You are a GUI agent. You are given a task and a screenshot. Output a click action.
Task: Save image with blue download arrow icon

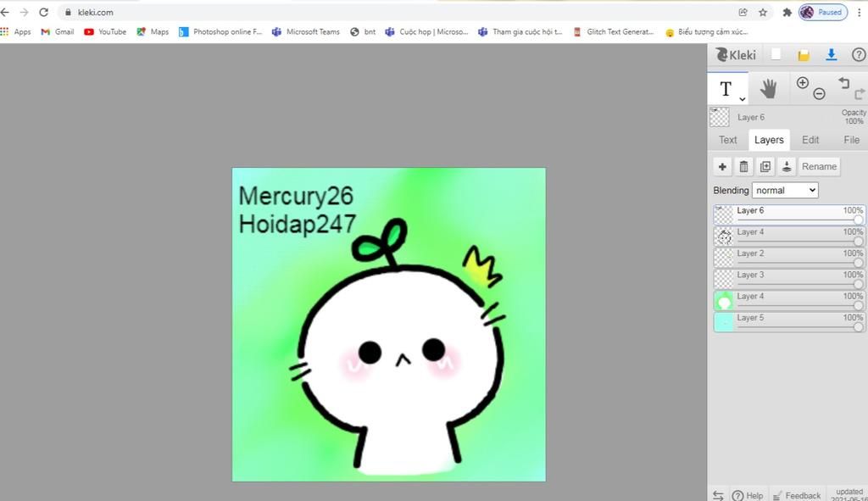point(831,54)
